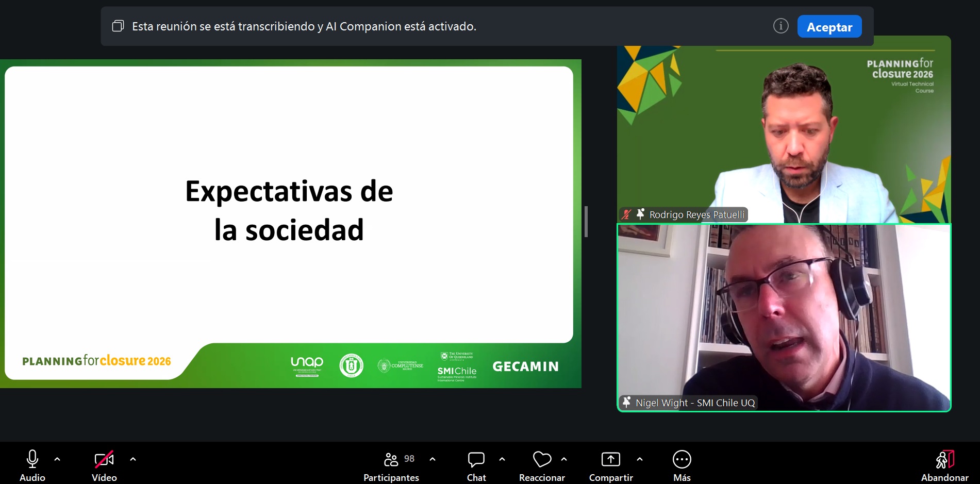Open the Participantes panel icon
The image size is (980, 484).
click(x=391, y=459)
